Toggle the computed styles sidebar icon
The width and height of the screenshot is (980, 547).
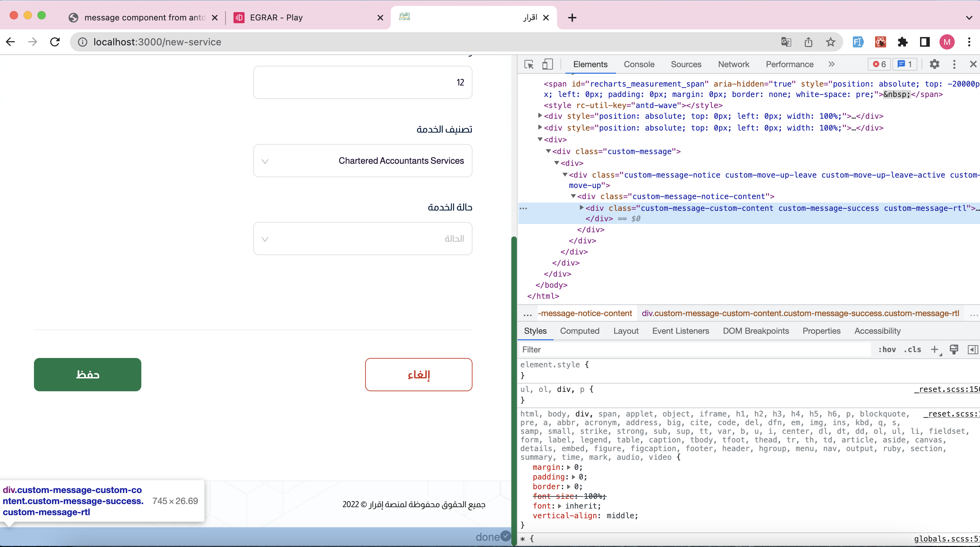pos(972,349)
